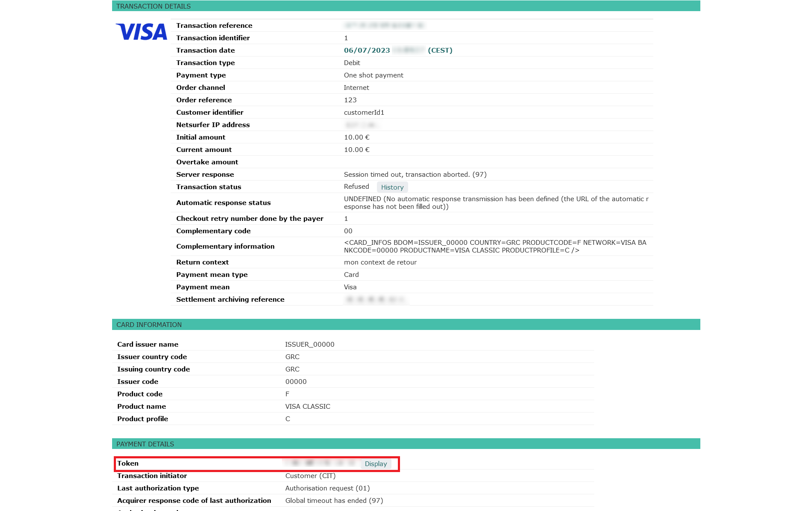Click the 'customerId1' value

(x=364, y=113)
